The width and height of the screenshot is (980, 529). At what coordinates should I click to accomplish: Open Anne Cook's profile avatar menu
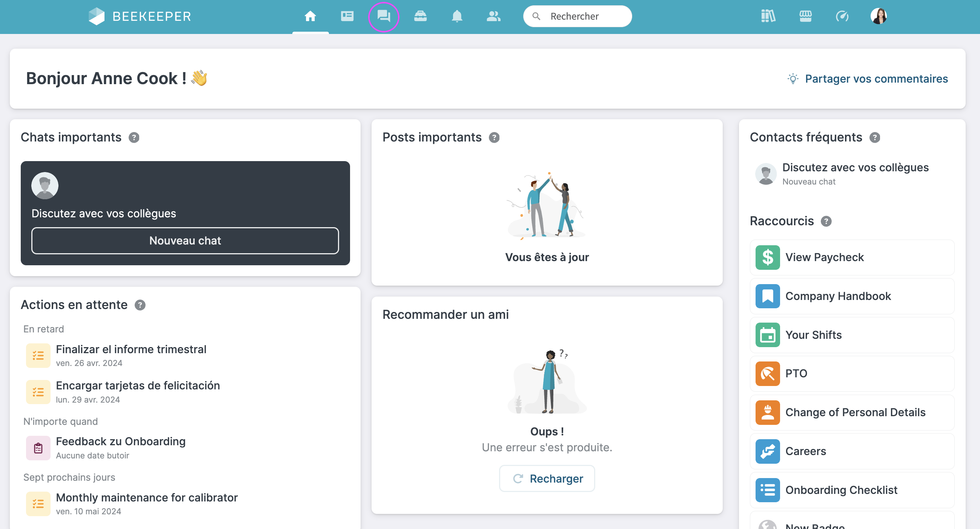pos(879,16)
